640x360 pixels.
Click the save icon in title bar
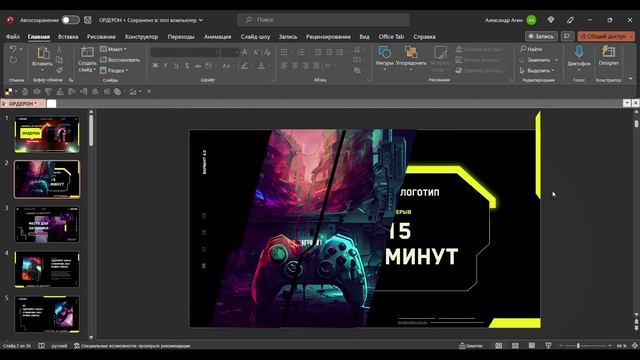pos(87,20)
